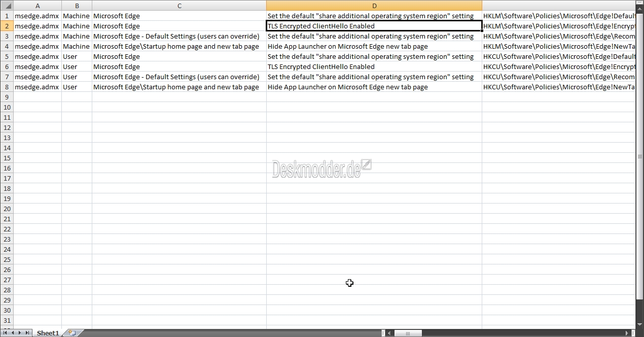The image size is (644, 337).
Task: Click row 2 HKLM Edge!Encrypt registry cell
Action: point(559,26)
